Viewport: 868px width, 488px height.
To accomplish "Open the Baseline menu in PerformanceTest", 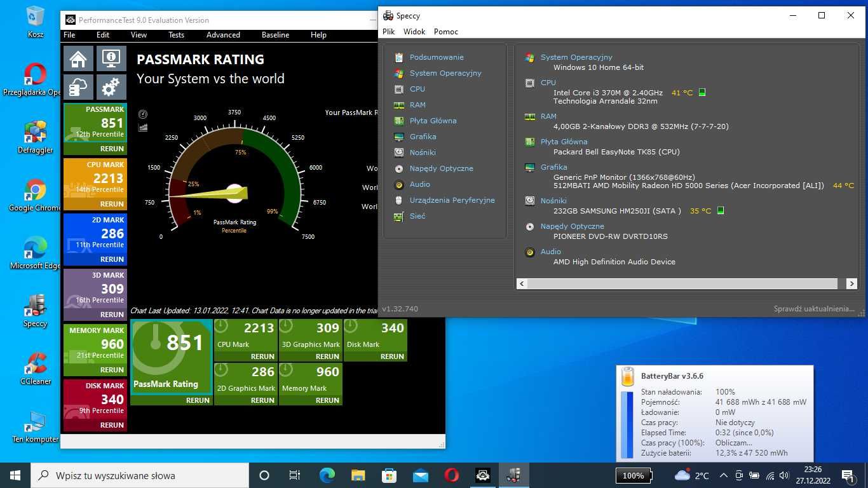I will click(275, 35).
